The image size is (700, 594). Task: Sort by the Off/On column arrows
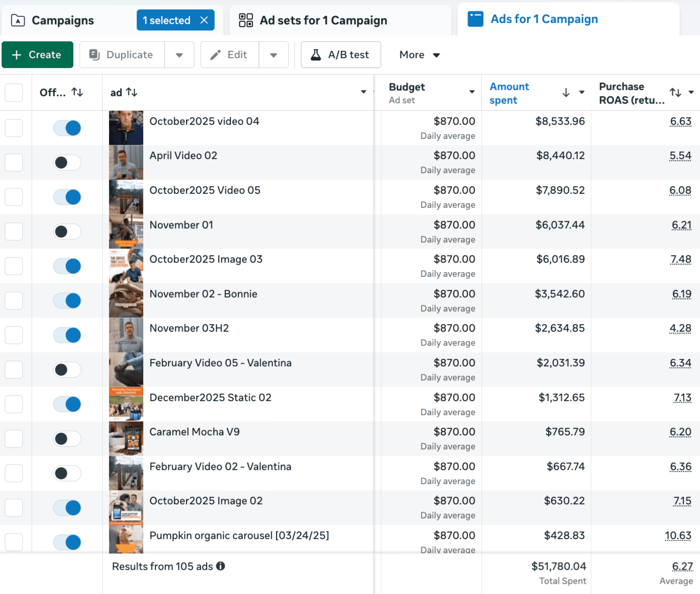click(x=77, y=92)
